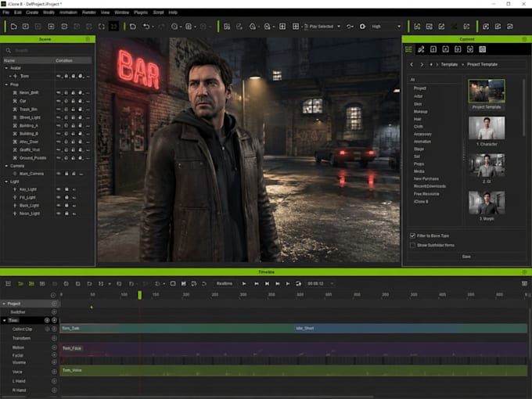The height and width of the screenshot is (399, 532).
Task: Open the Play Selected dropdown arrow
Action: click(339, 27)
